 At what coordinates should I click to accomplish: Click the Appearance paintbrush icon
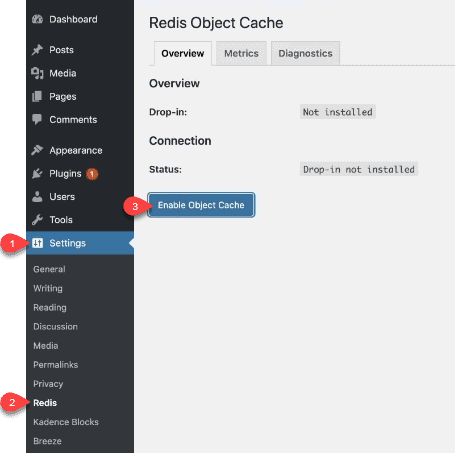pyautogui.click(x=37, y=150)
